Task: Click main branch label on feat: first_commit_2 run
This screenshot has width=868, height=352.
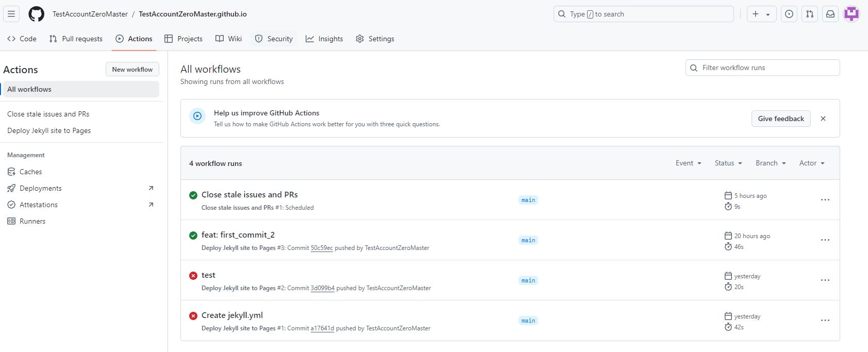Action: (528, 240)
